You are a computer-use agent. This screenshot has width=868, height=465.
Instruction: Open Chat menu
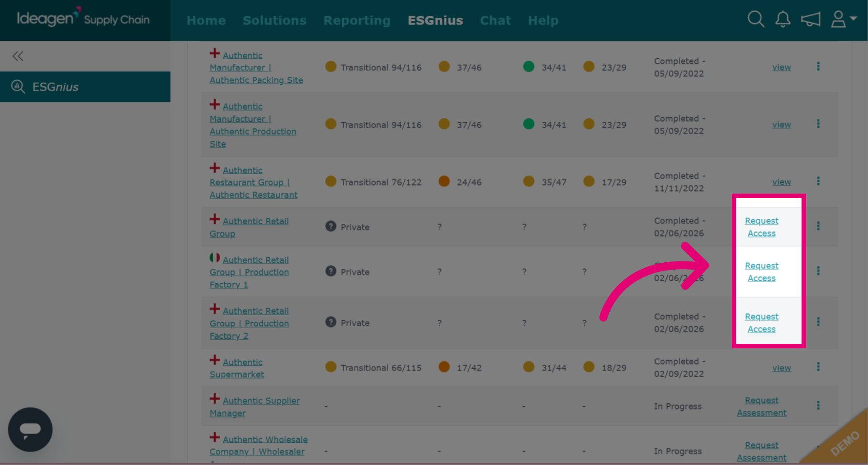click(495, 20)
